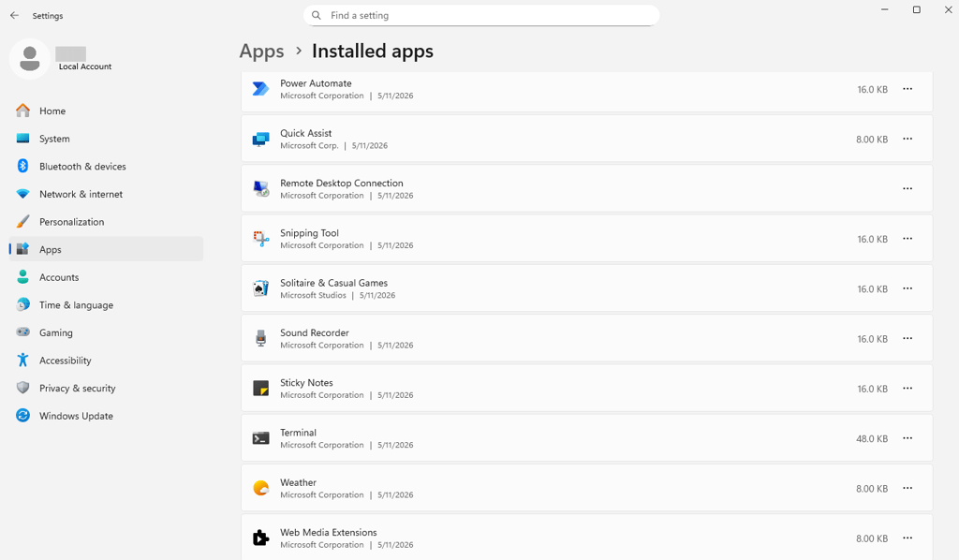
Task: Open the Home settings page
Action: pyautogui.click(x=106, y=111)
